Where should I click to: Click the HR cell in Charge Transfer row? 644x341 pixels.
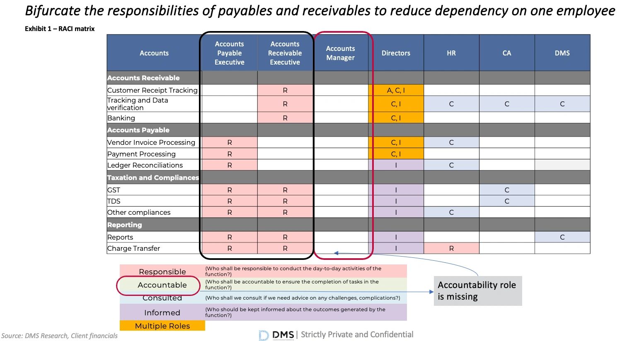point(451,248)
